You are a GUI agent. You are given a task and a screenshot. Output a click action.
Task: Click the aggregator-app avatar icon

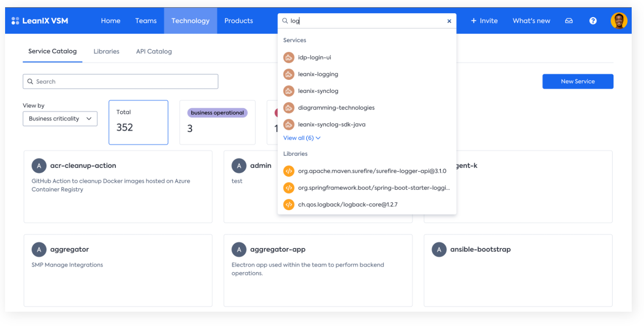(239, 249)
